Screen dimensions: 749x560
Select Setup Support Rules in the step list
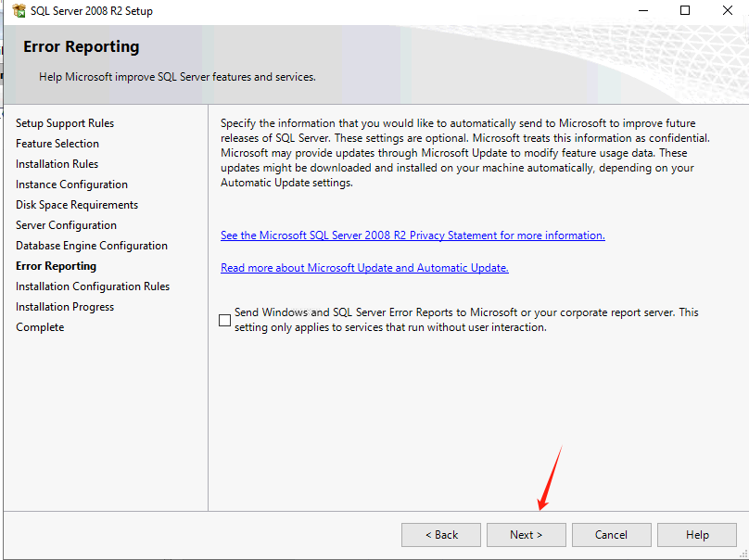pyautogui.click(x=65, y=123)
